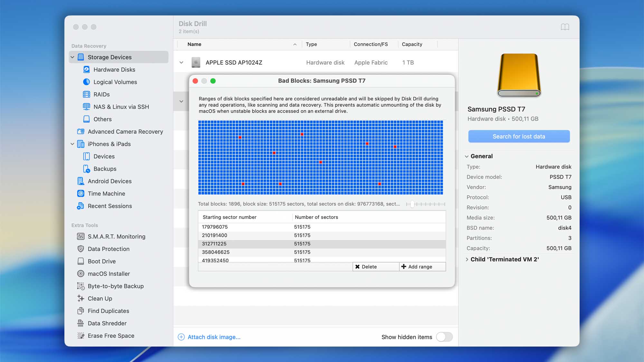Open Logical Volumes icon
The width and height of the screenshot is (644, 362).
tap(86, 82)
